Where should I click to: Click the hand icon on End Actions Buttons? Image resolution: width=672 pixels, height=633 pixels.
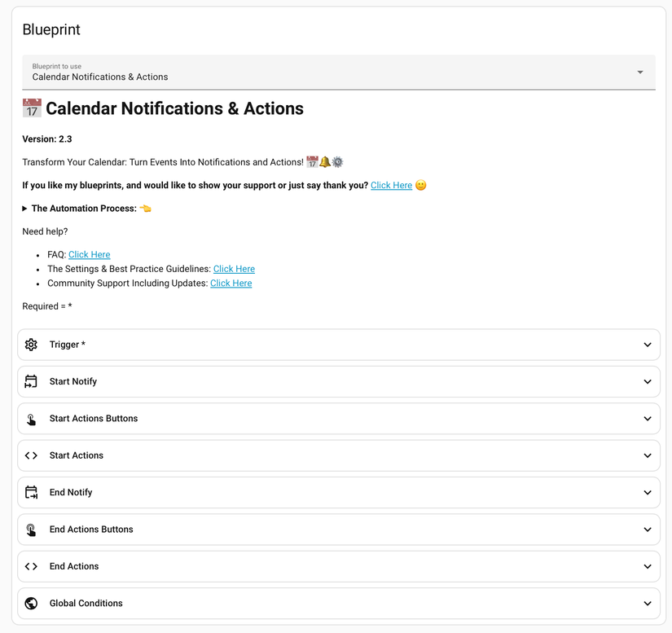pyautogui.click(x=31, y=529)
